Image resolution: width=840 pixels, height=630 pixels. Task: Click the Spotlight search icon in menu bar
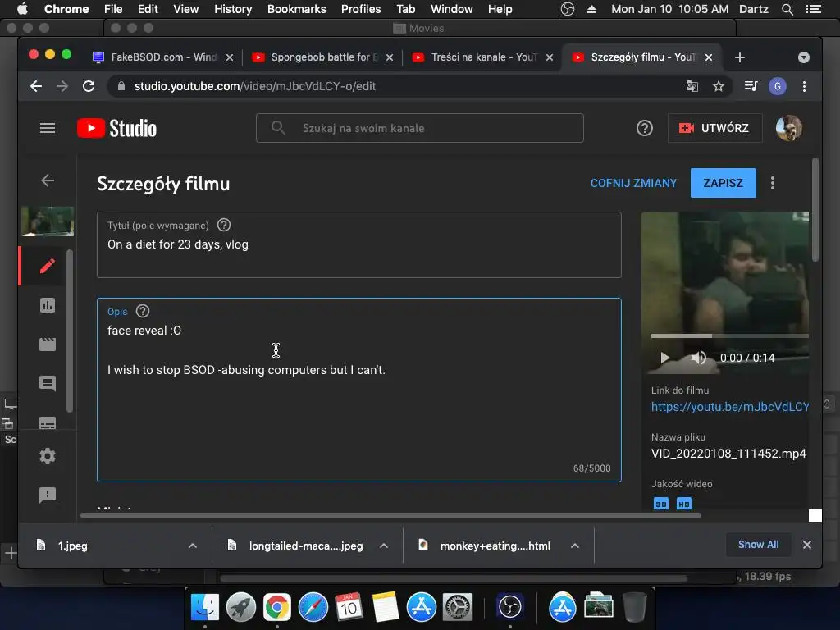787,9
